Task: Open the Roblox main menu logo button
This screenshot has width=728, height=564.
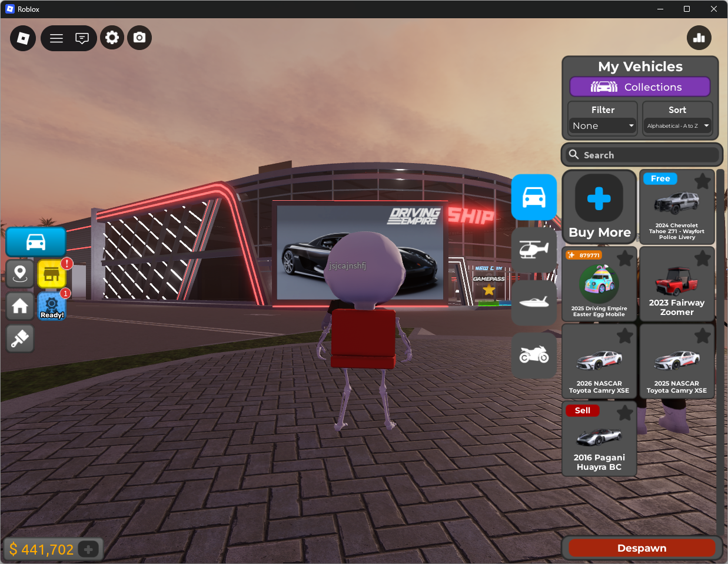Action: point(23,38)
